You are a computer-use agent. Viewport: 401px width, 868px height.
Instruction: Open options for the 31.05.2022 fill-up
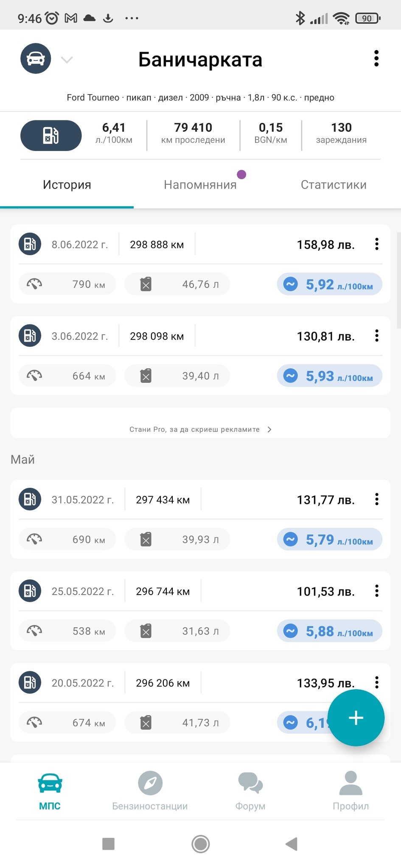[376, 499]
